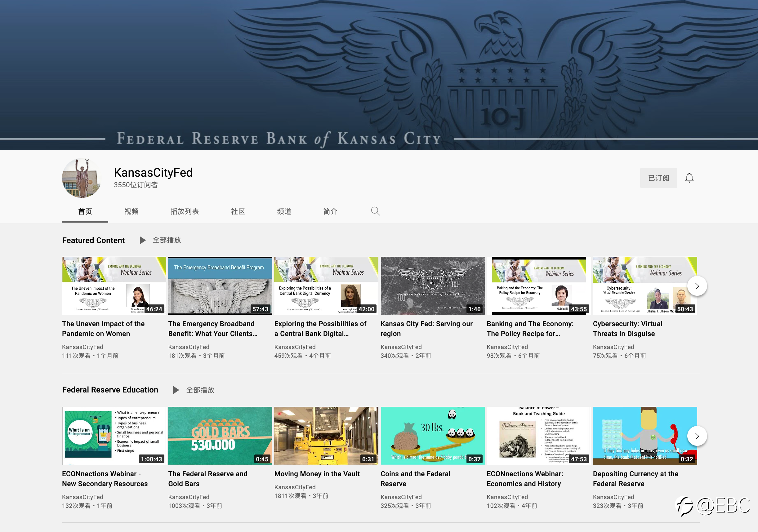Click the Featured Content section heading
This screenshot has width=758, height=532.
(93, 240)
